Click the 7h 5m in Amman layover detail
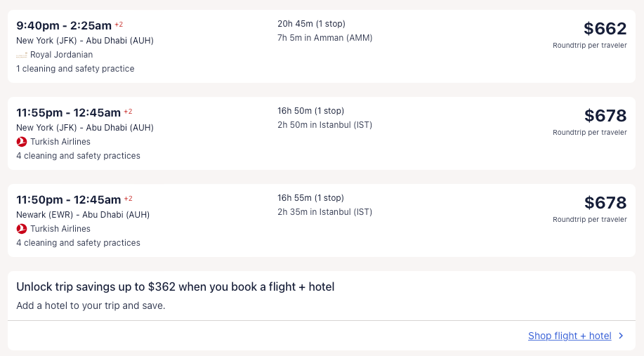This screenshot has width=644, height=356. 324,38
